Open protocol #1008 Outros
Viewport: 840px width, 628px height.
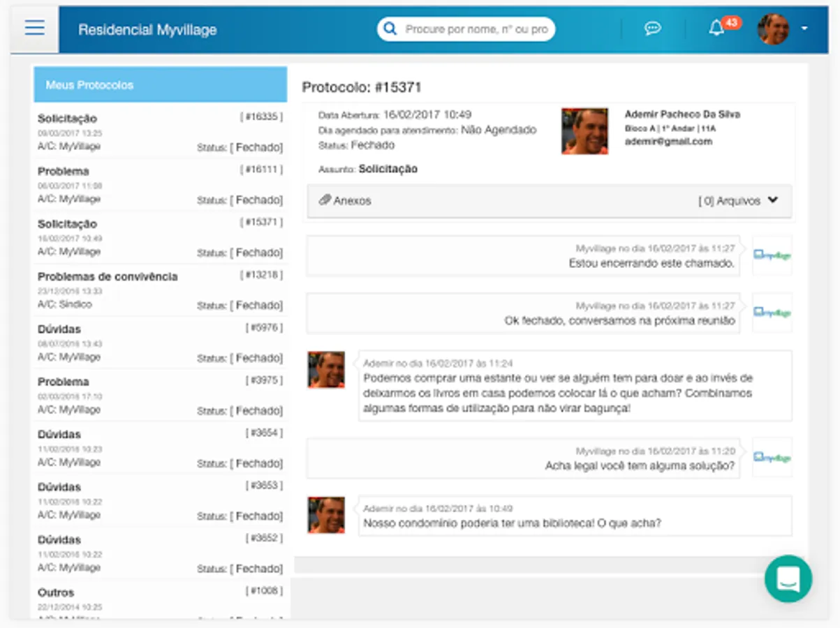pos(161,600)
